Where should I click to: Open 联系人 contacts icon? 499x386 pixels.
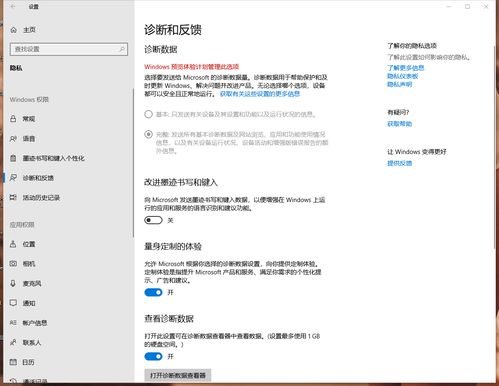(x=13, y=342)
